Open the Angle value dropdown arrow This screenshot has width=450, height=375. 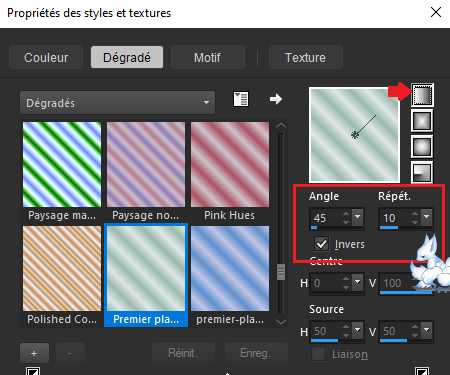point(358,217)
